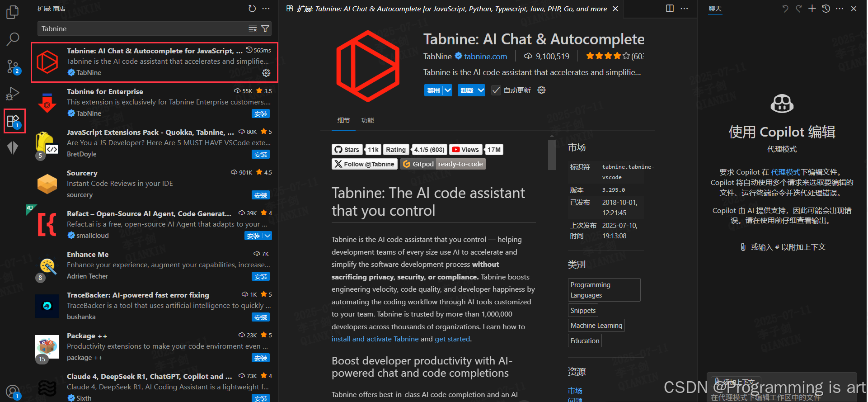Select the Education category tag
This screenshot has width=868, height=402.
point(585,341)
